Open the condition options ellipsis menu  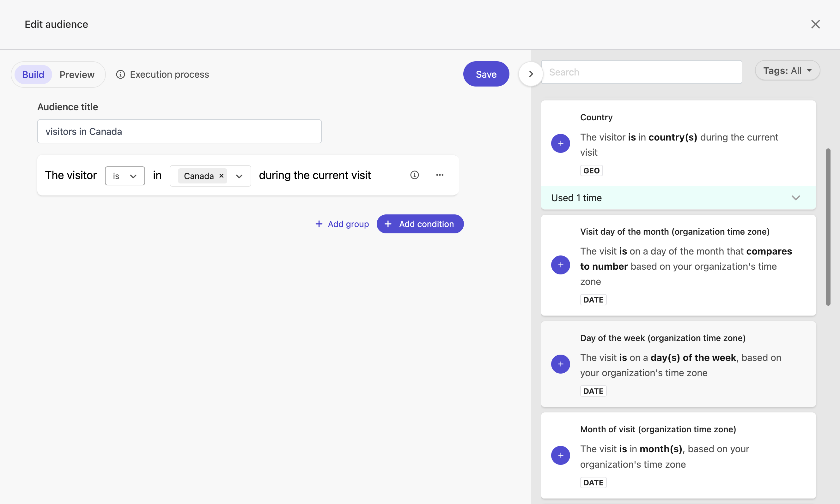point(440,175)
